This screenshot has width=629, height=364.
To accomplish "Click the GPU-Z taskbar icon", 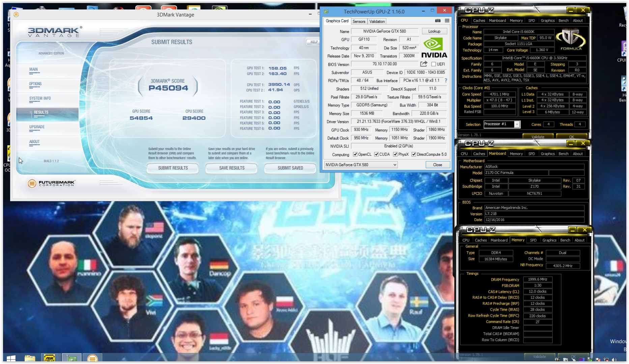I will (71, 358).
